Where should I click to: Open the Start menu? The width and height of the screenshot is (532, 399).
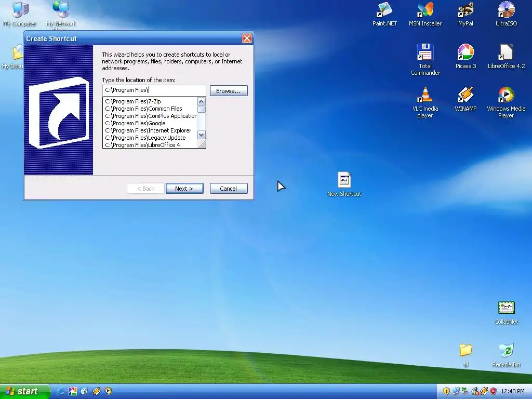tap(24, 391)
